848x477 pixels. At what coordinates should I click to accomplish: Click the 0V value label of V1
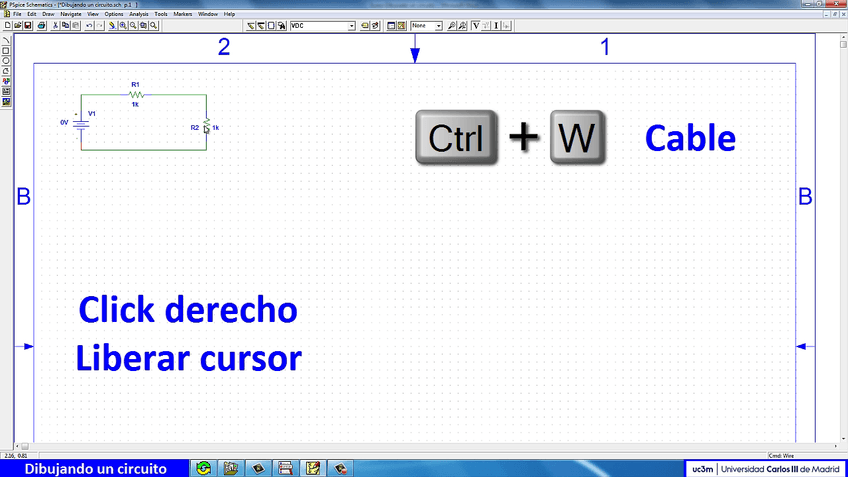coord(64,123)
